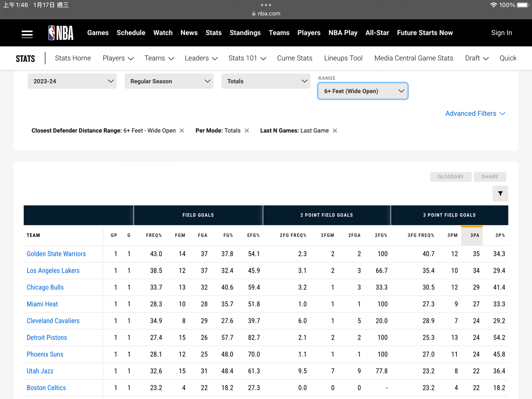Open the Quick link in stats bar
Viewport: 532px width, 399px height.
[508, 58]
